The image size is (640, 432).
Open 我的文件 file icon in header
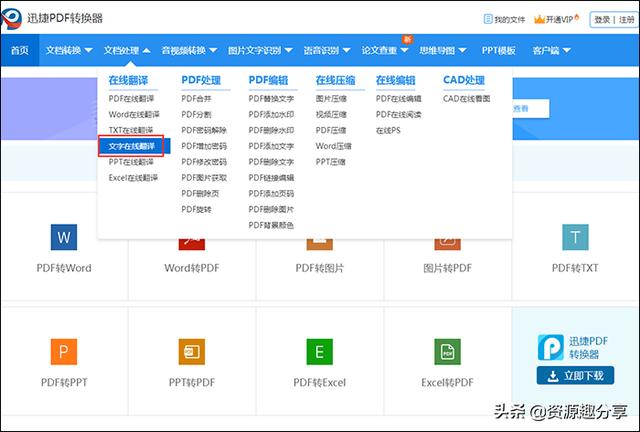tap(488, 19)
